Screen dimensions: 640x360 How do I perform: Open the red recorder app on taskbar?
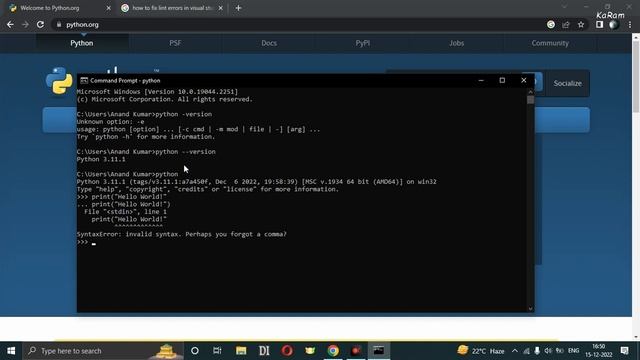356,351
